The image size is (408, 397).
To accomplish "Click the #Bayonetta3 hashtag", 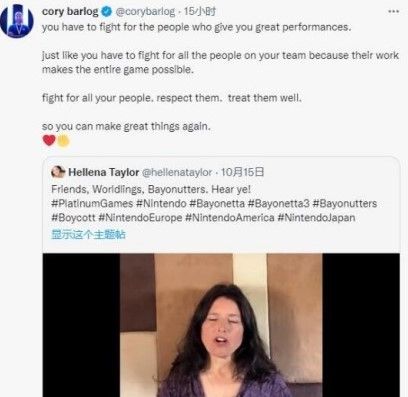I will pos(279,203).
